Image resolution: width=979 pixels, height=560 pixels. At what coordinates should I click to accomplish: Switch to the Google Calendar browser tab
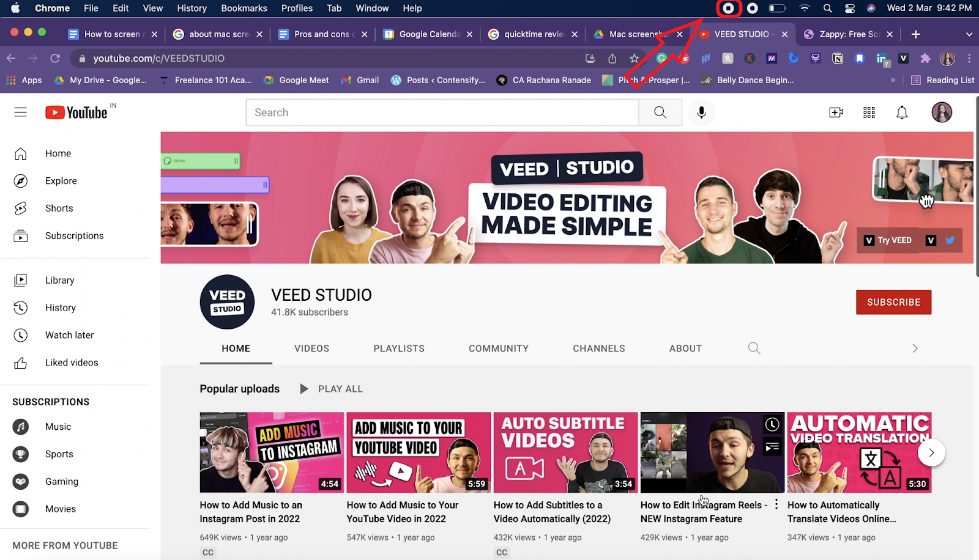point(428,34)
